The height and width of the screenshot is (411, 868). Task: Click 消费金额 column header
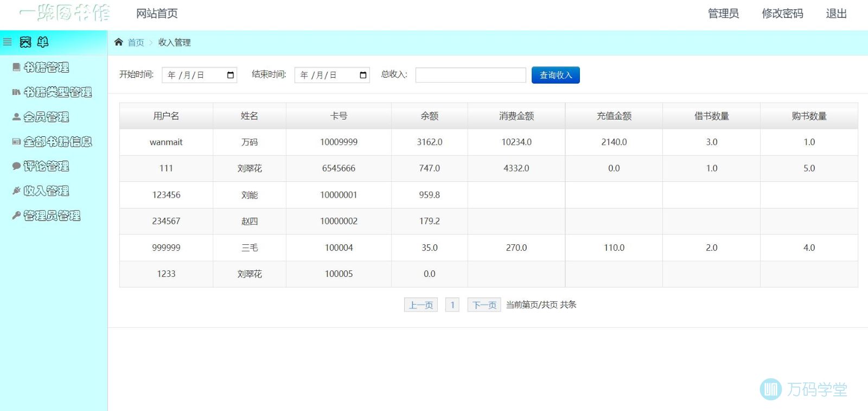click(x=516, y=116)
